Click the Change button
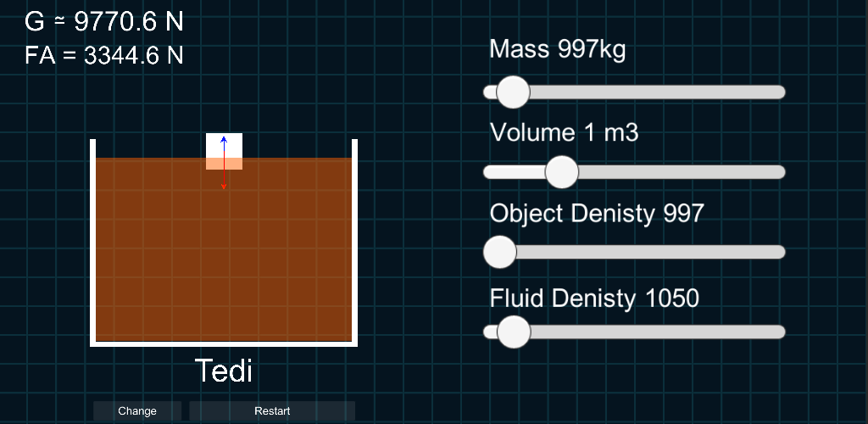This screenshot has width=868, height=424. [136, 411]
